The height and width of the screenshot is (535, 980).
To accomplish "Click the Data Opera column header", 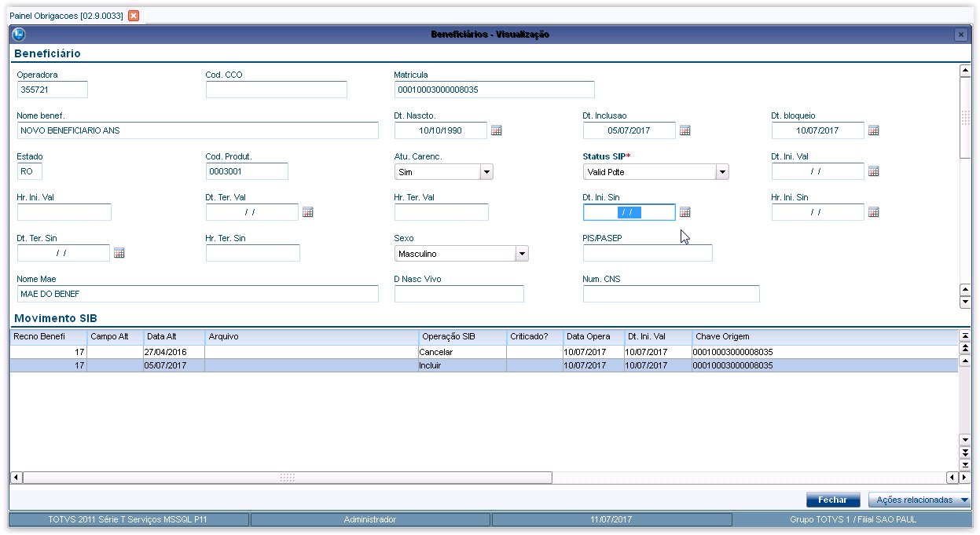I will [593, 337].
